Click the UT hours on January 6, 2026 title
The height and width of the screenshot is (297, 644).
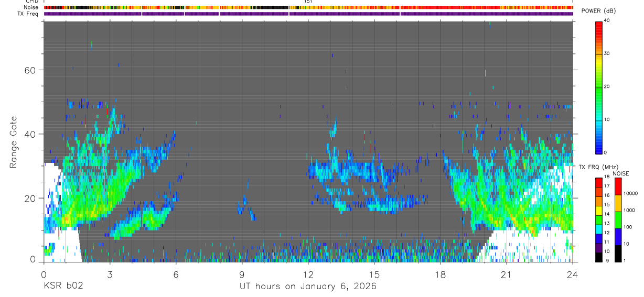coord(308,287)
